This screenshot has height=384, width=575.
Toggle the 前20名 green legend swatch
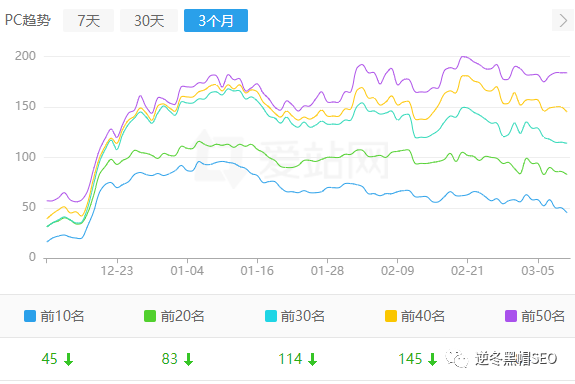150,316
